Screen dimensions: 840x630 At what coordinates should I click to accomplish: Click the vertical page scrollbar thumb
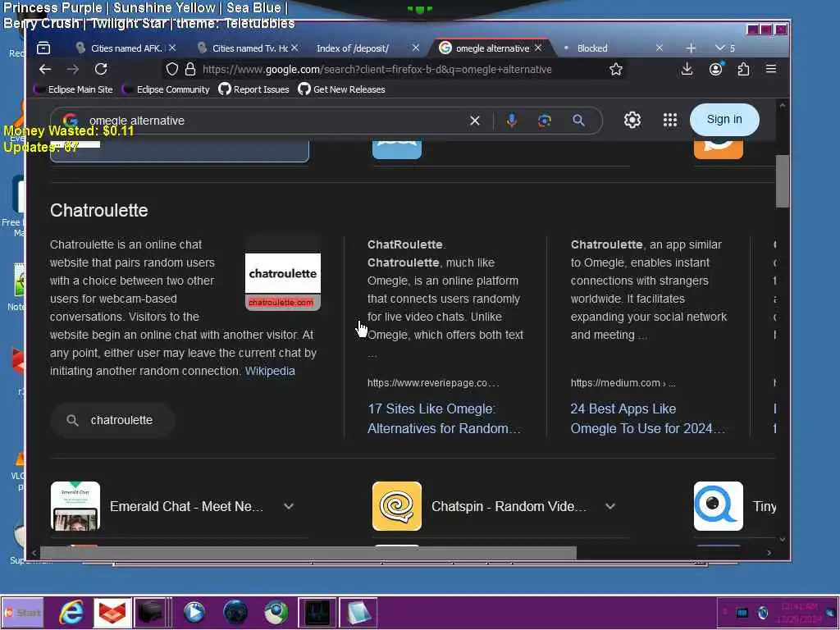click(x=782, y=181)
